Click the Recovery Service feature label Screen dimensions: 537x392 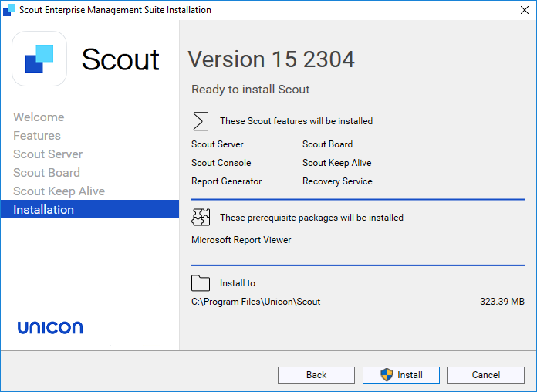[337, 181]
